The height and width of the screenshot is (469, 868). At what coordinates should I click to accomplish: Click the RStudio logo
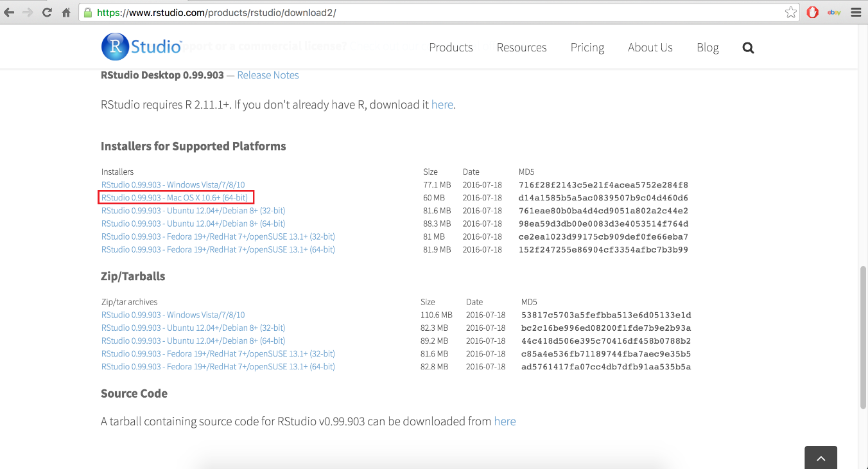141,47
